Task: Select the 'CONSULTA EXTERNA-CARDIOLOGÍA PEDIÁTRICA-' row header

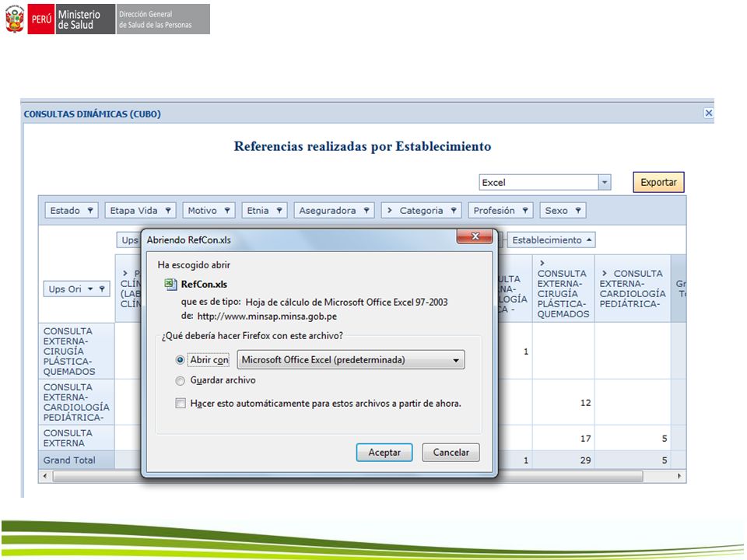Action: 76,402
